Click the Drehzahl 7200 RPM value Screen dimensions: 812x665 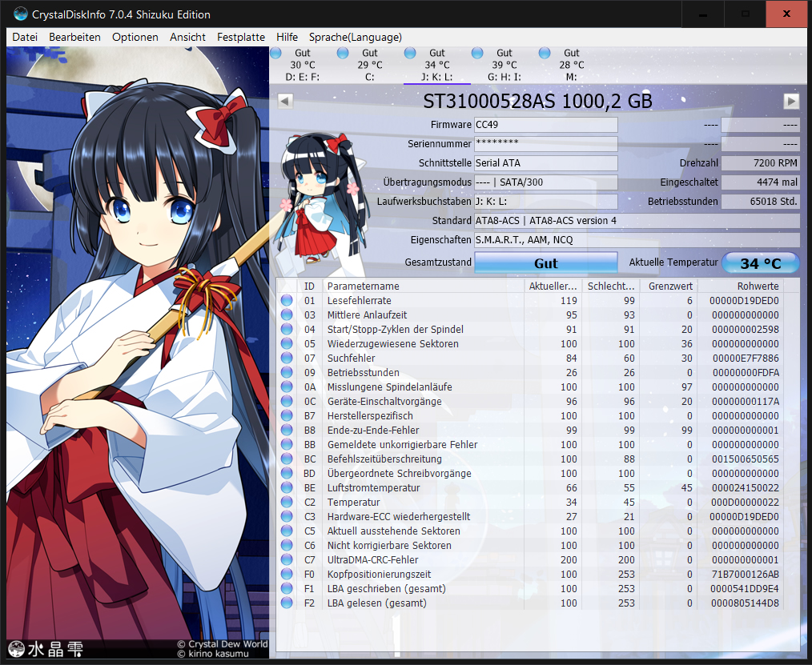click(760, 163)
